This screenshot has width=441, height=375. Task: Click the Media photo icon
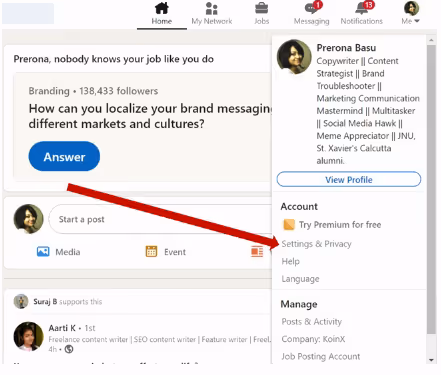pyautogui.click(x=43, y=251)
